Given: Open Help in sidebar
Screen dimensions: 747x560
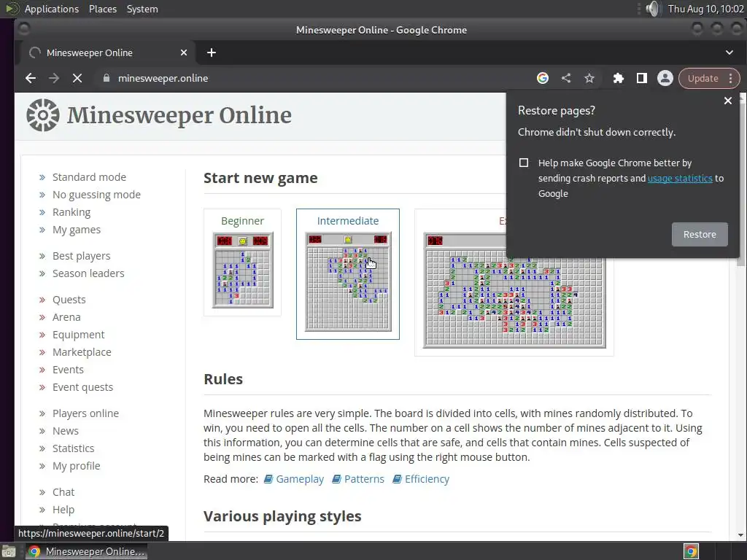Looking at the screenshot, I should (x=63, y=510).
